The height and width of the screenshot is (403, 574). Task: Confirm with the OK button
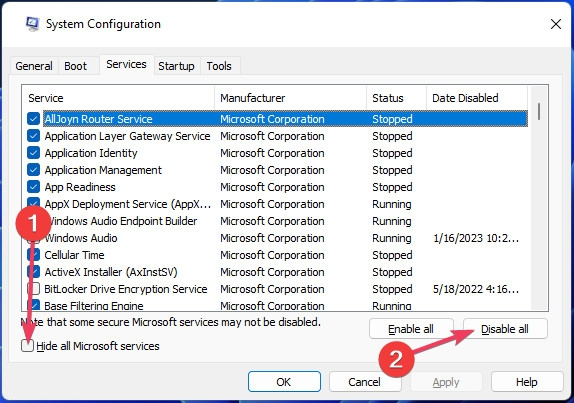tap(284, 382)
